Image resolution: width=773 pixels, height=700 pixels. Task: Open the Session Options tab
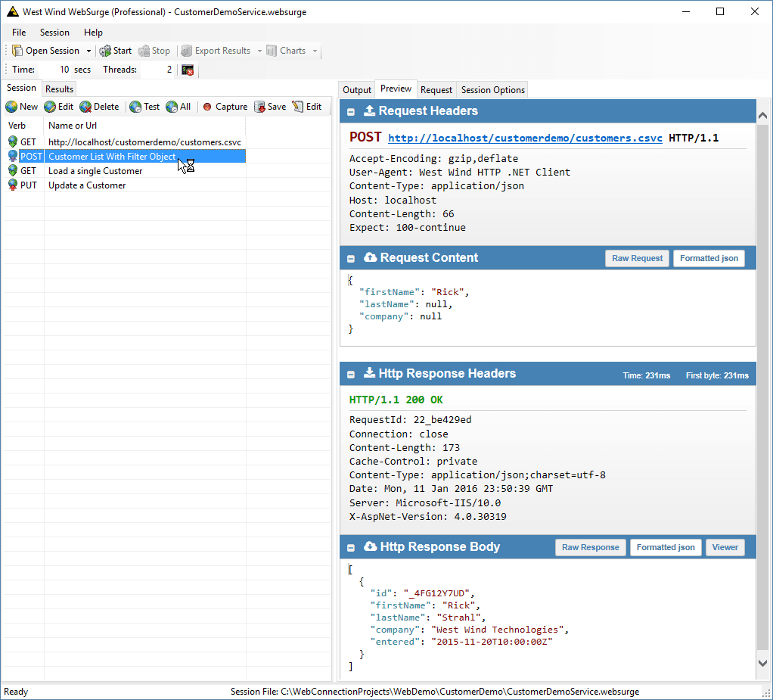(x=492, y=90)
